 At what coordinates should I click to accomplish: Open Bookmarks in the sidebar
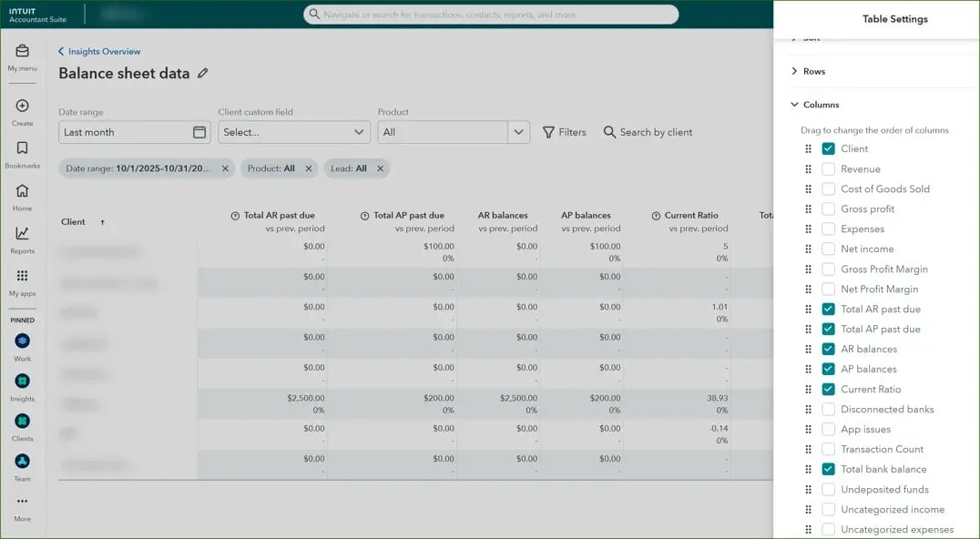click(22, 148)
